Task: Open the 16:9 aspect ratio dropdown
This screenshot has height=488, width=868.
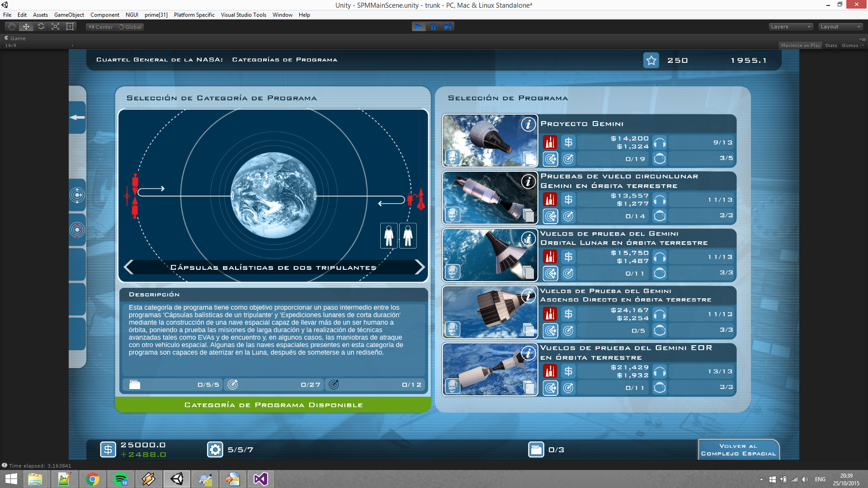Action: point(39,46)
